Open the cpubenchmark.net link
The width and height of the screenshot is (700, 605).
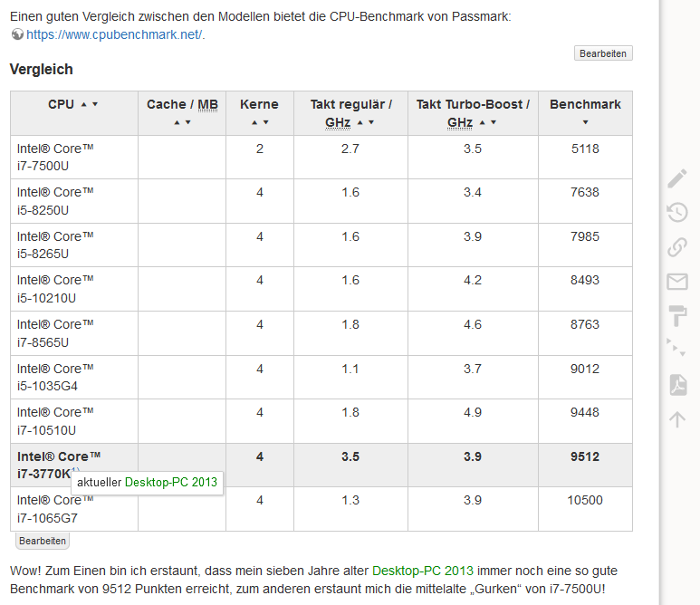[x=114, y=34]
